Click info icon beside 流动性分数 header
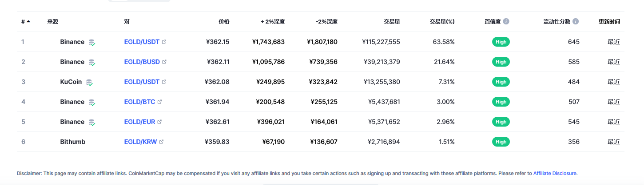 click(x=576, y=21)
